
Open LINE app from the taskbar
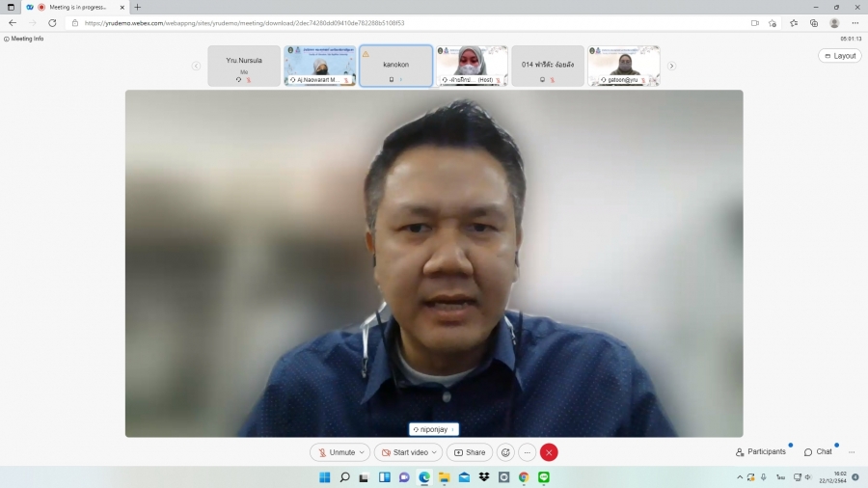pyautogui.click(x=543, y=477)
